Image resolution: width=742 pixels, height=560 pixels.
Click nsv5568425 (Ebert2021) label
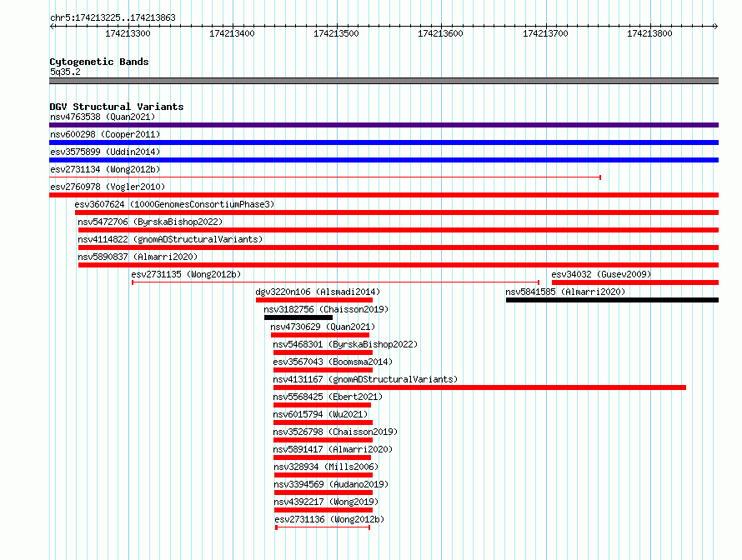pos(328,397)
